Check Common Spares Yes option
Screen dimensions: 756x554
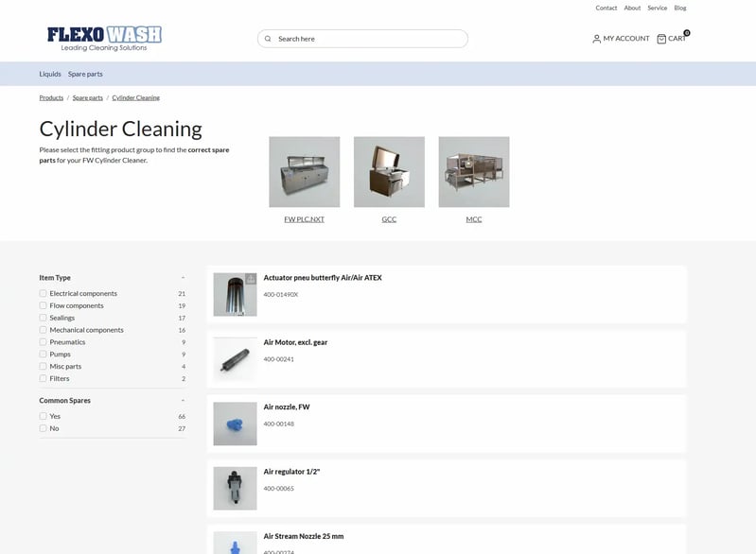(x=43, y=416)
